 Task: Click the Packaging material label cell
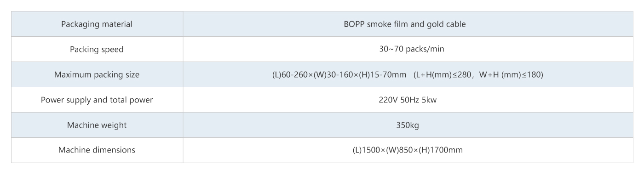tap(97, 24)
